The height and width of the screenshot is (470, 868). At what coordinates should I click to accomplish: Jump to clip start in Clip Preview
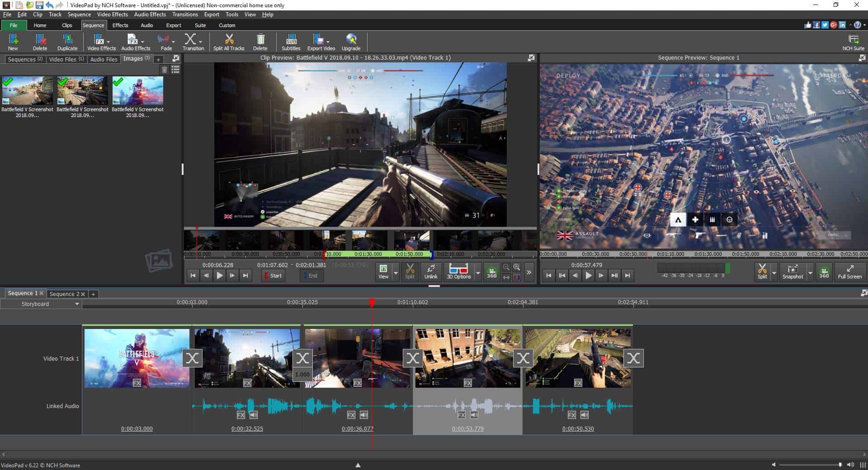[x=193, y=275]
